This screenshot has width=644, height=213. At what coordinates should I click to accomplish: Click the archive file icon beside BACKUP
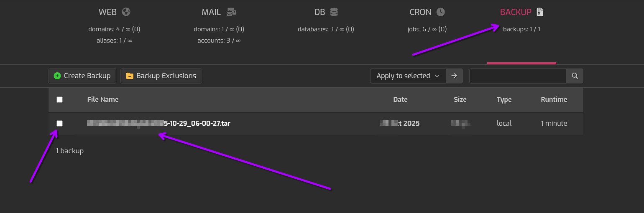coord(540,12)
